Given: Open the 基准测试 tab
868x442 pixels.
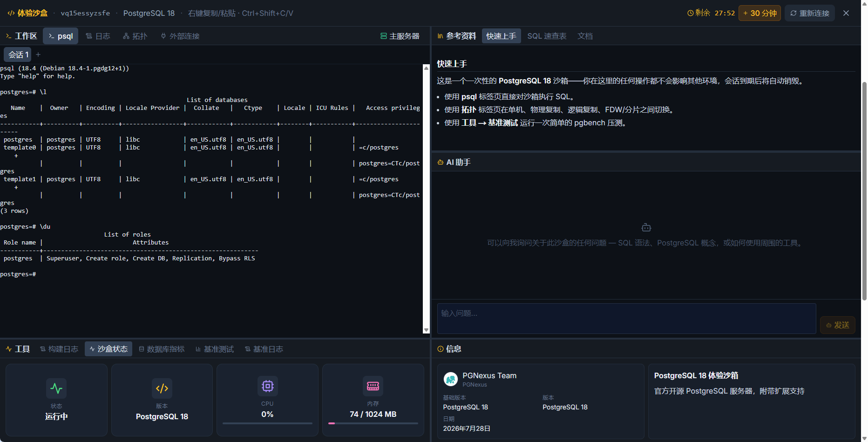Looking at the screenshot, I should [x=215, y=349].
